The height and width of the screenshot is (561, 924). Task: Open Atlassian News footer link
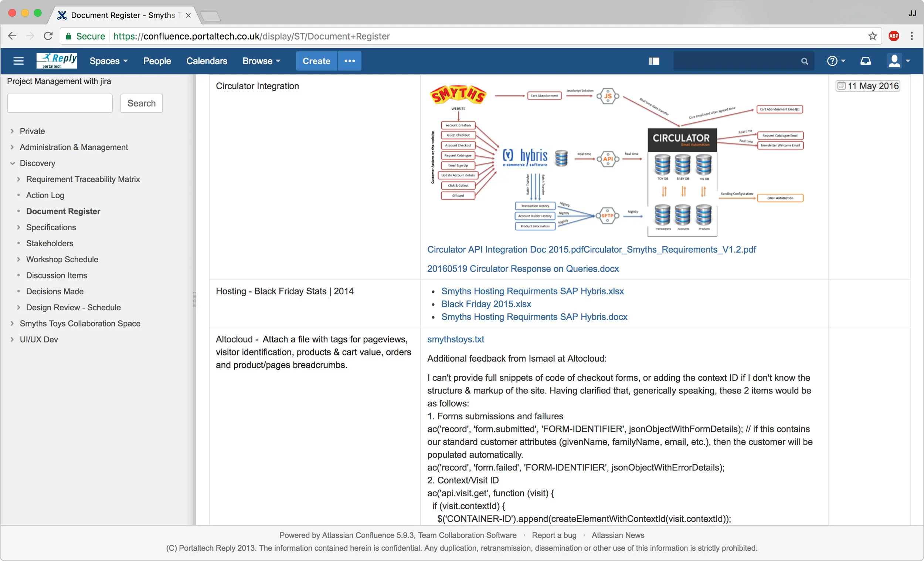click(x=618, y=535)
